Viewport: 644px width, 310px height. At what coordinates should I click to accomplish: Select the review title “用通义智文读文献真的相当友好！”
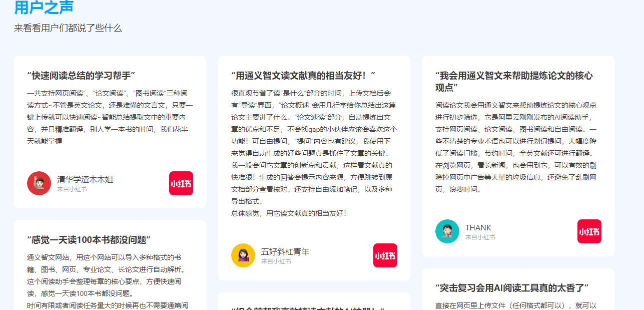tap(303, 76)
